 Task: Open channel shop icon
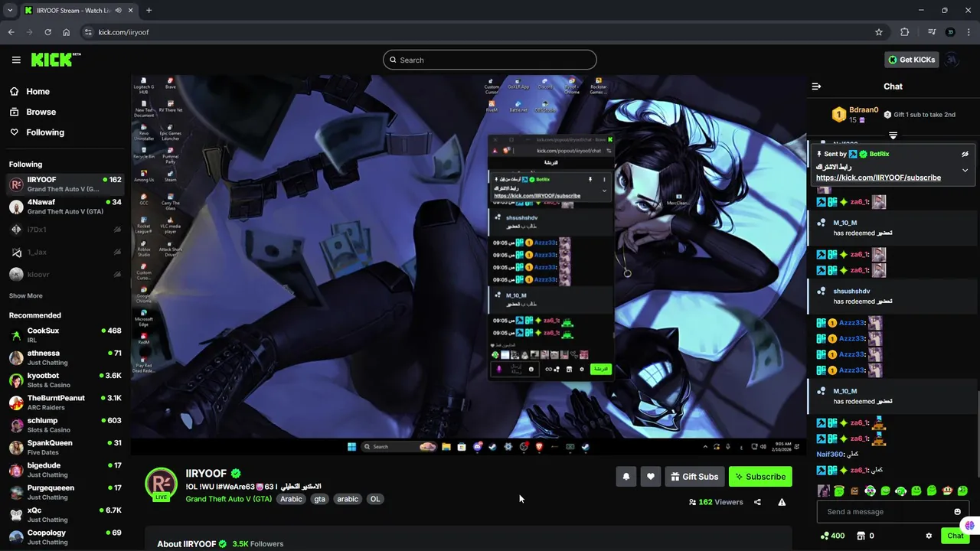click(x=861, y=536)
